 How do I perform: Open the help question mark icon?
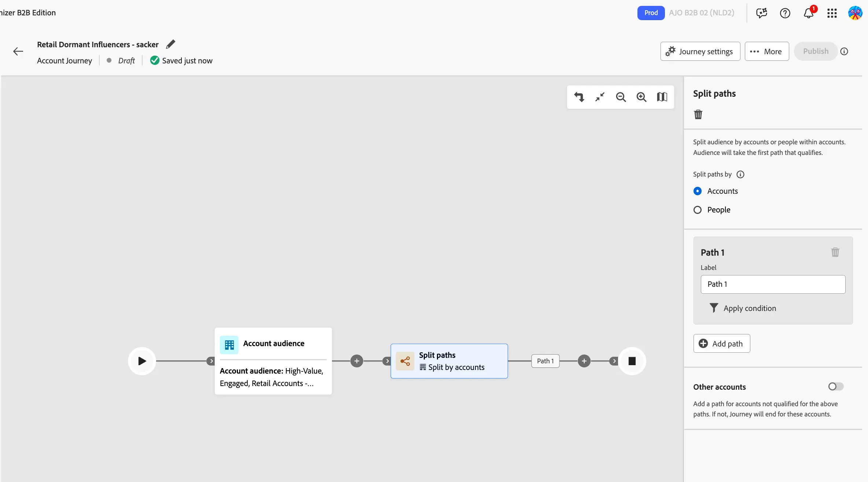(x=785, y=13)
